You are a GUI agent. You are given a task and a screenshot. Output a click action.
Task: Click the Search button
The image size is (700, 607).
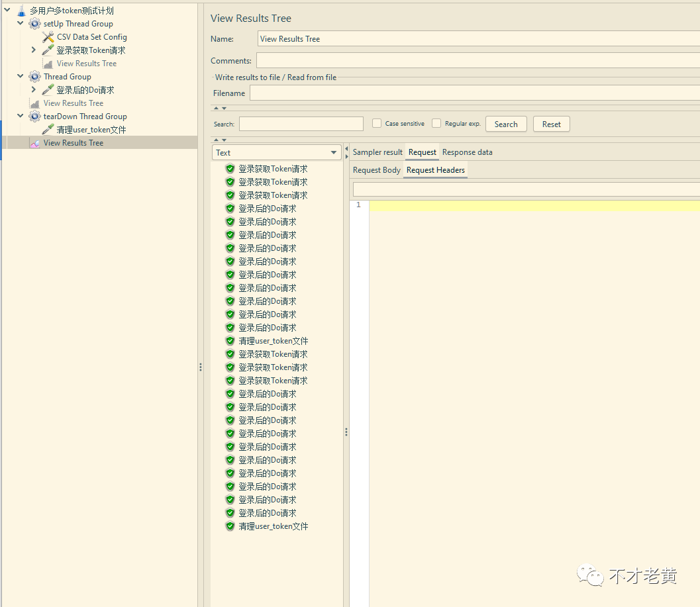coord(506,124)
